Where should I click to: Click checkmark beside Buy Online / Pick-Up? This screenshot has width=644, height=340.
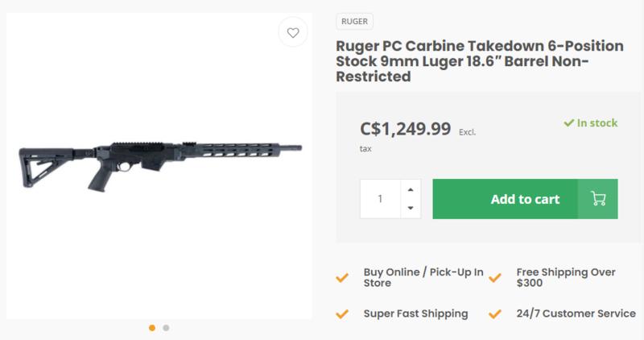pos(342,276)
